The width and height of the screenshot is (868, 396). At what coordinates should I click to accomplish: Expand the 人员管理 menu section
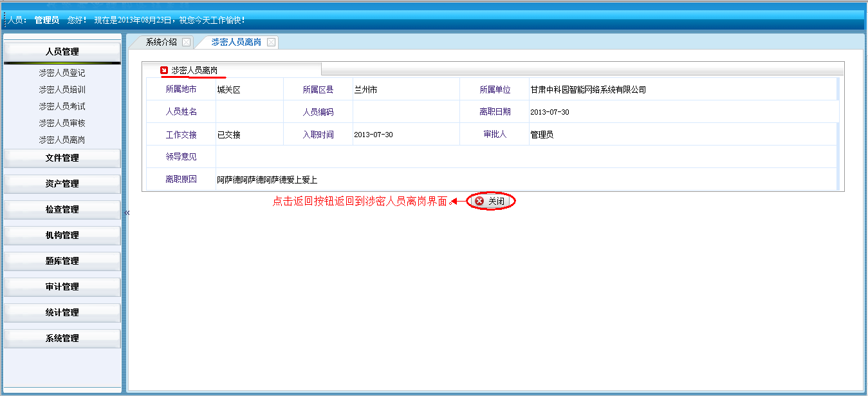(x=62, y=52)
